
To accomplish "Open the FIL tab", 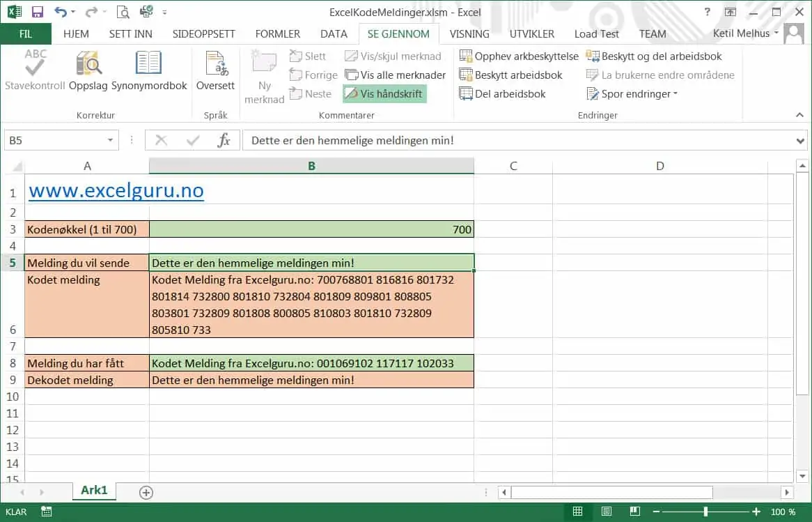I will (x=25, y=33).
